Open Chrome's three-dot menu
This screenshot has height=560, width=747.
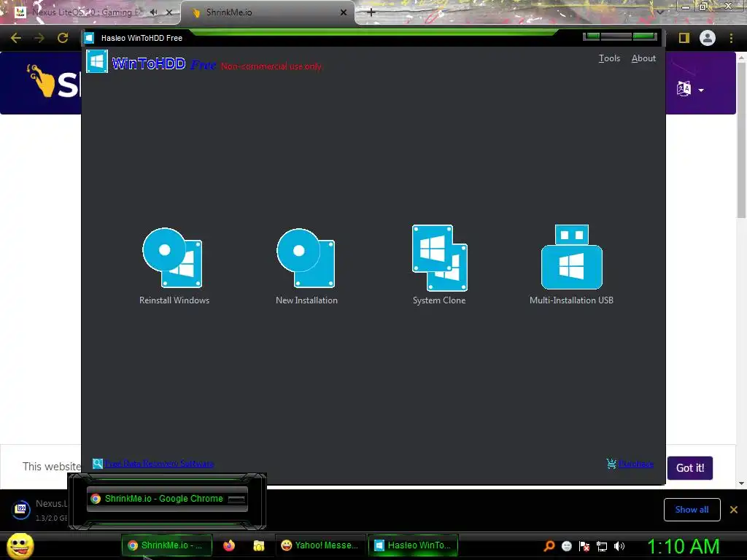(731, 38)
